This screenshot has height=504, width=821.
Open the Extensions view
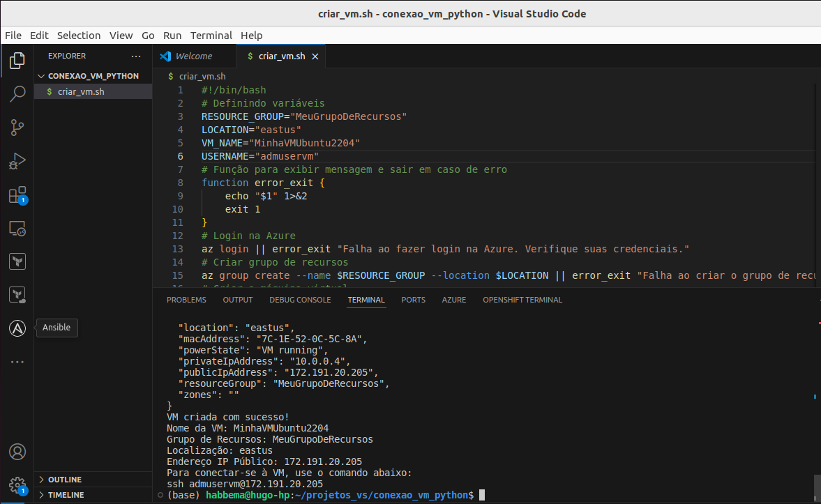pyautogui.click(x=17, y=194)
